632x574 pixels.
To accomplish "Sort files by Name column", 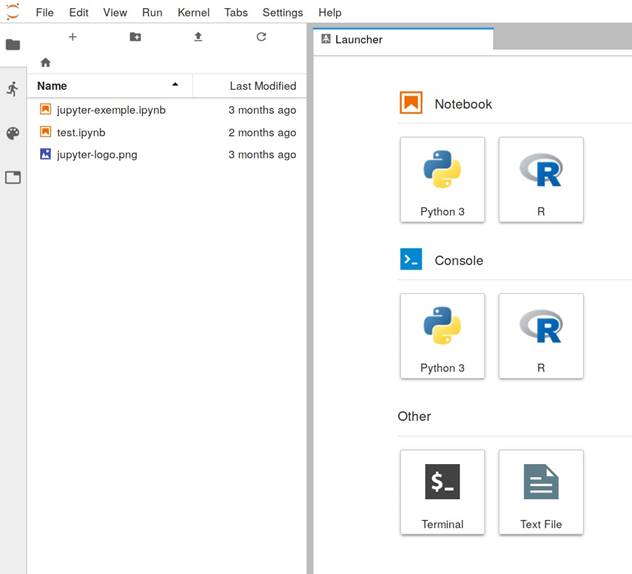I will pos(52,86).
